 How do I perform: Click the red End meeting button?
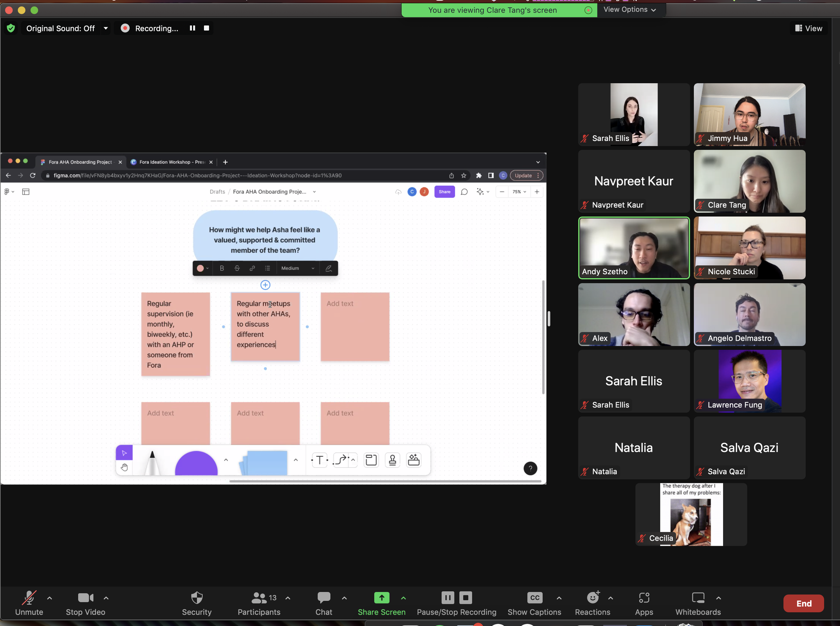click(803, 603)
